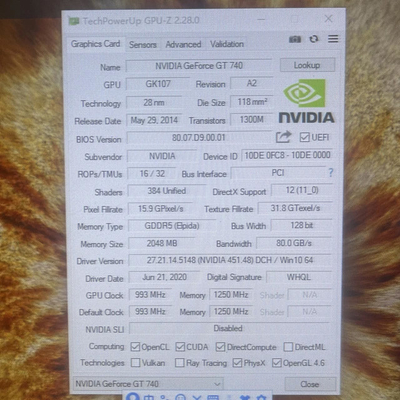The image size is (400, 400).
Task: Click the Default Clock row Memory 1250 MHz field
Action: (231, 312)
